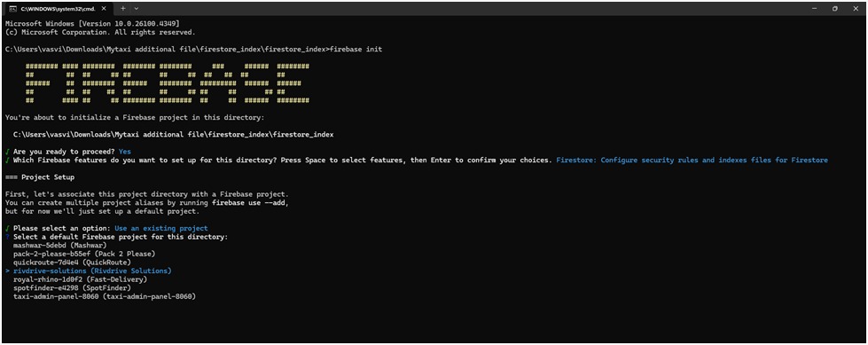Image resolution: width=868 pixels, height=345 pixels.
Task: Click 'Microsoft Windows [Version 10.0.26100.4349]' line
Action: coord(92,24)
